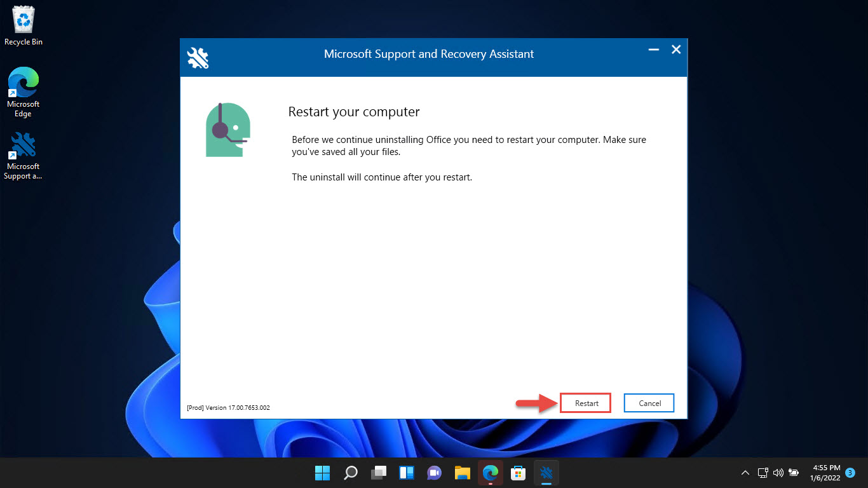Click the network status tray icon
This screenshot has height=488, width=868.
pos(763,473)
